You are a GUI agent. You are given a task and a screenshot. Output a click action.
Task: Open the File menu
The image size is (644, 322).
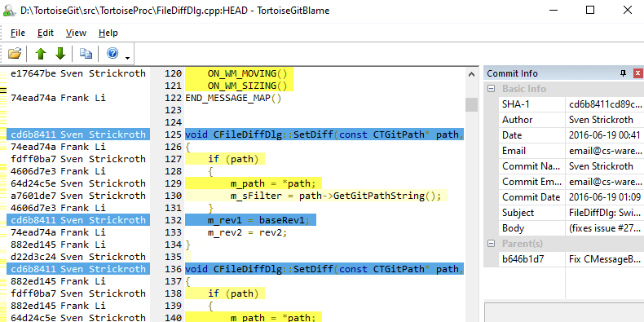[18, 33]
